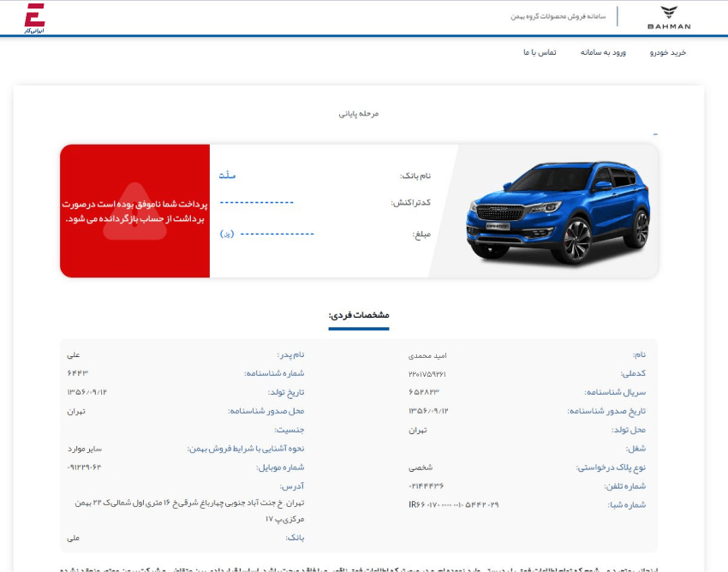Screen dimensions: 728x572
Task: Click the national code value ۲۲۰۱۷۵۹۲۶۱
Action: click(427, 374)
